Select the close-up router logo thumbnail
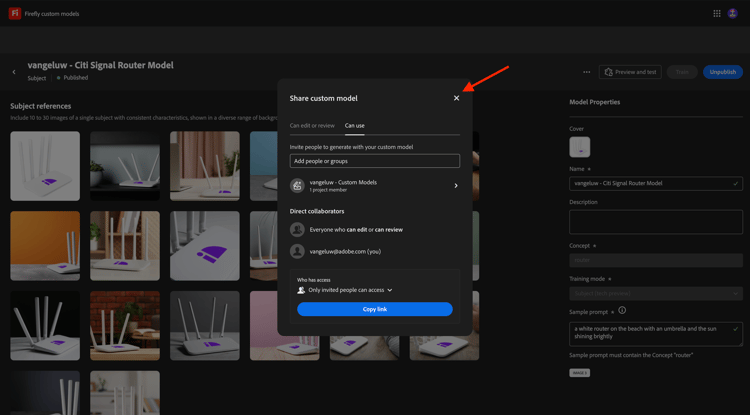This screenshot has width=750, height=415. [205, 246]
